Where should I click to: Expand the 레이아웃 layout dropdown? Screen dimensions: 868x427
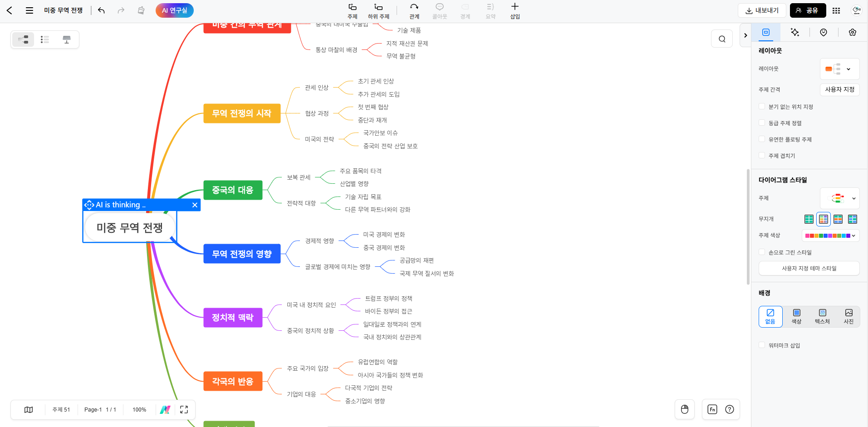tap(839, 69)
